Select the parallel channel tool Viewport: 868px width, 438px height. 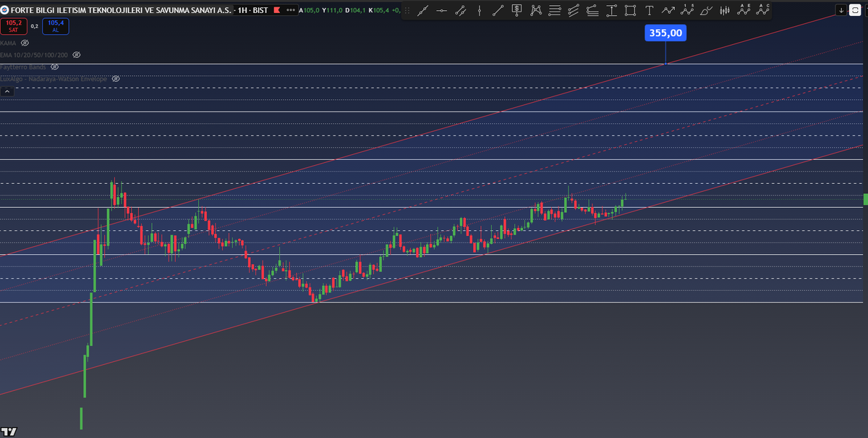coord(461,10)
